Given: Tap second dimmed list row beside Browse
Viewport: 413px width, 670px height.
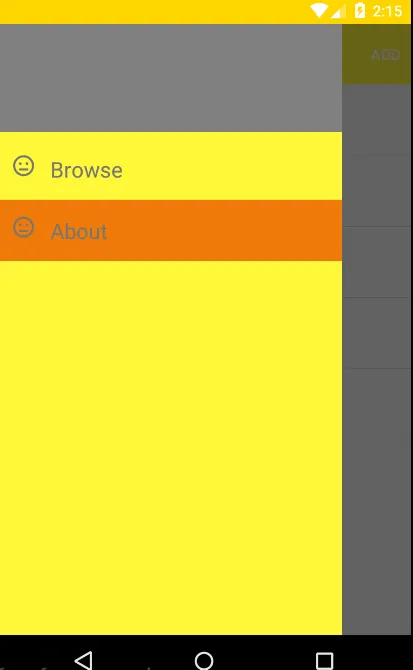Looking at the screenshot, I should point(376,191).
